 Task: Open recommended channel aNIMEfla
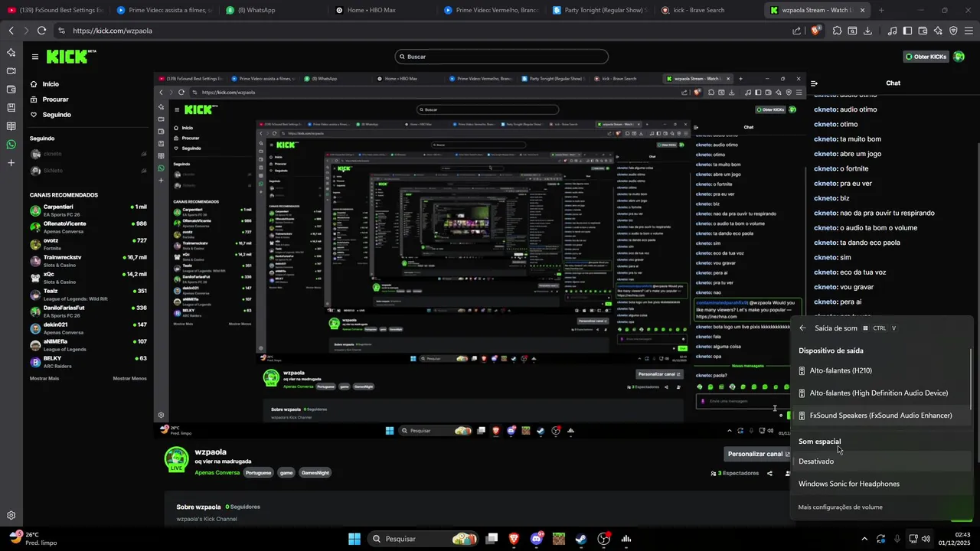point(88,345)
